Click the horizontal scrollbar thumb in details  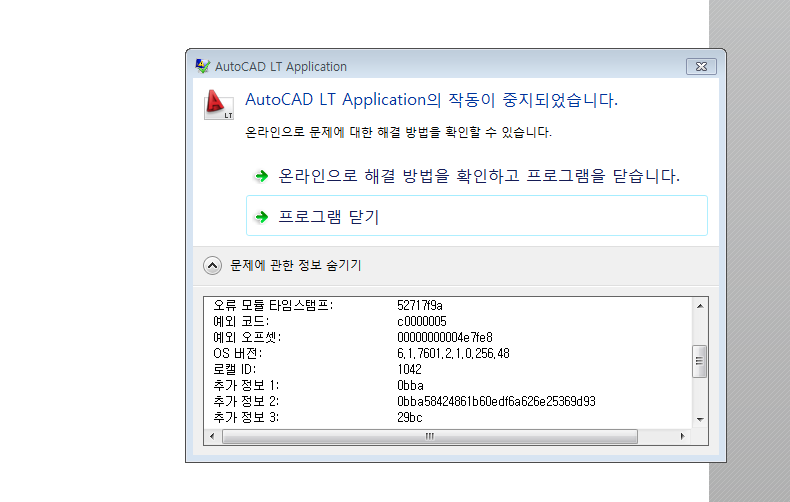point(429,437)
